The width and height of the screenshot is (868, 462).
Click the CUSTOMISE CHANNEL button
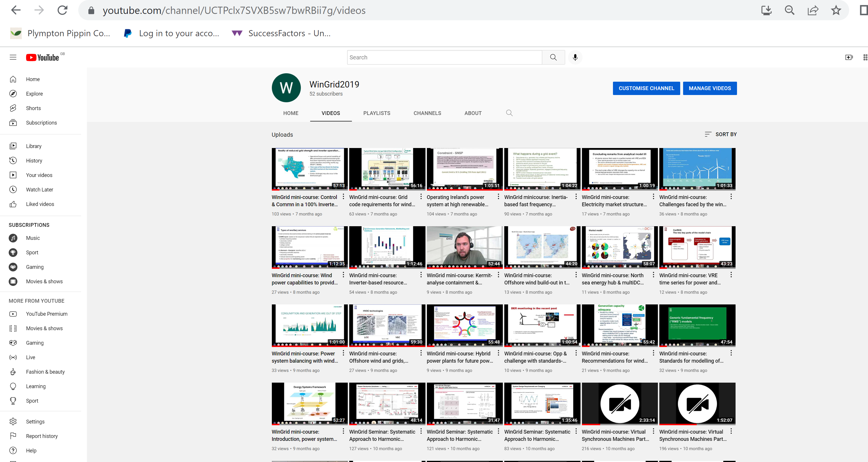(646, 88)
